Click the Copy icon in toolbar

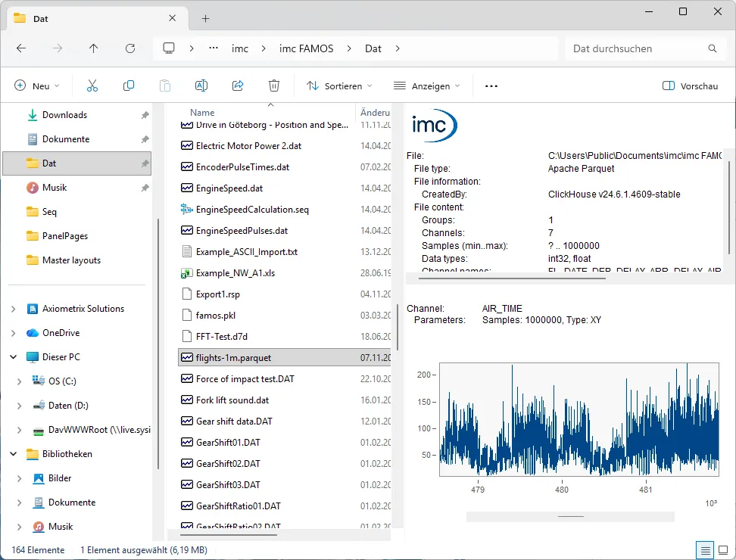[129, 86]
